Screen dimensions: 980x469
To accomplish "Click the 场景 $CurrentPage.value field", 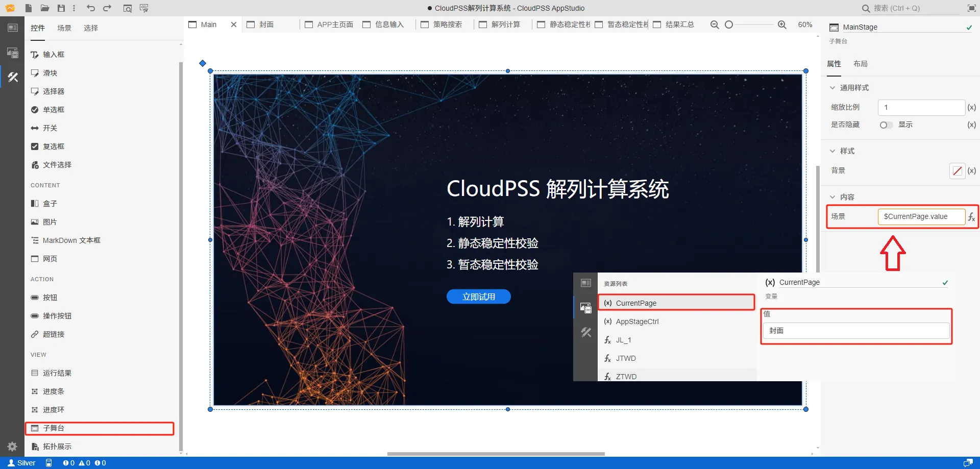I will click(x=921, y=216).
